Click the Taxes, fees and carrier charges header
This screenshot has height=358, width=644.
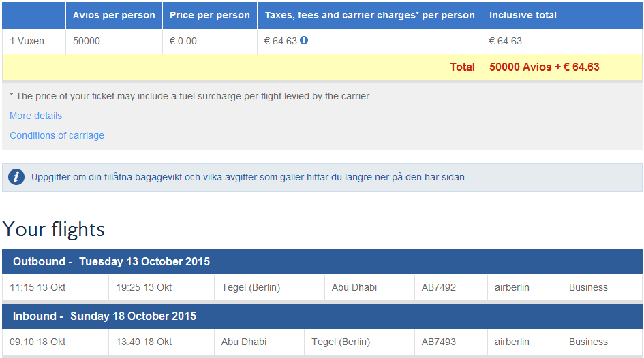(x=369, y=15)
